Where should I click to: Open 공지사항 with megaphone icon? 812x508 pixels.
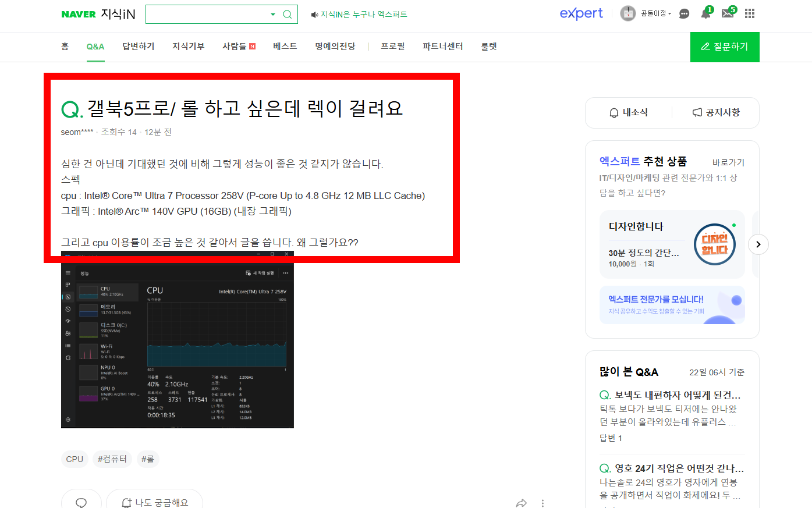point(716,113)
